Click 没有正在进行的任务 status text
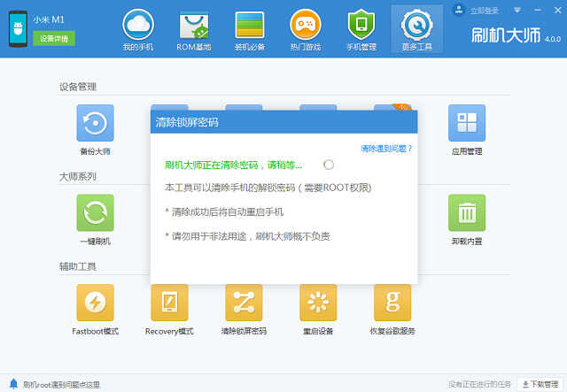567x392 pixels. click(x=479, y=384)
